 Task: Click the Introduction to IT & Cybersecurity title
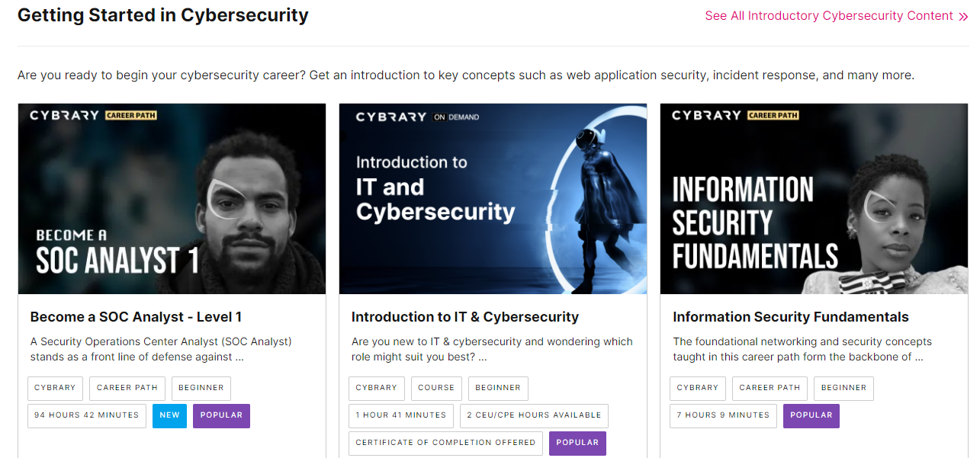coord(464,317)
